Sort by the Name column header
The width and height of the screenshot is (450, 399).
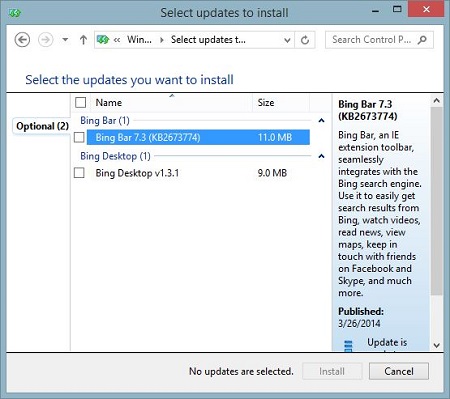tap(172, 103)
